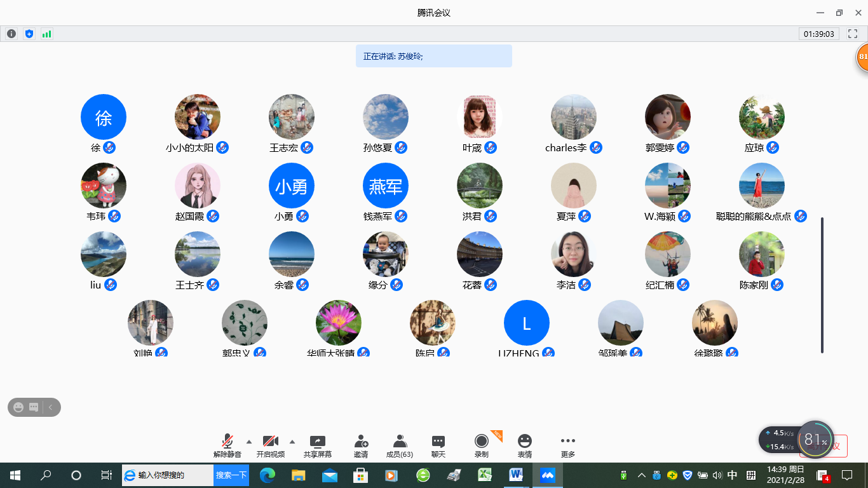868x488 pixels.
Task: Open the Chat (聊天) panel
Action: tap(438, 446)
